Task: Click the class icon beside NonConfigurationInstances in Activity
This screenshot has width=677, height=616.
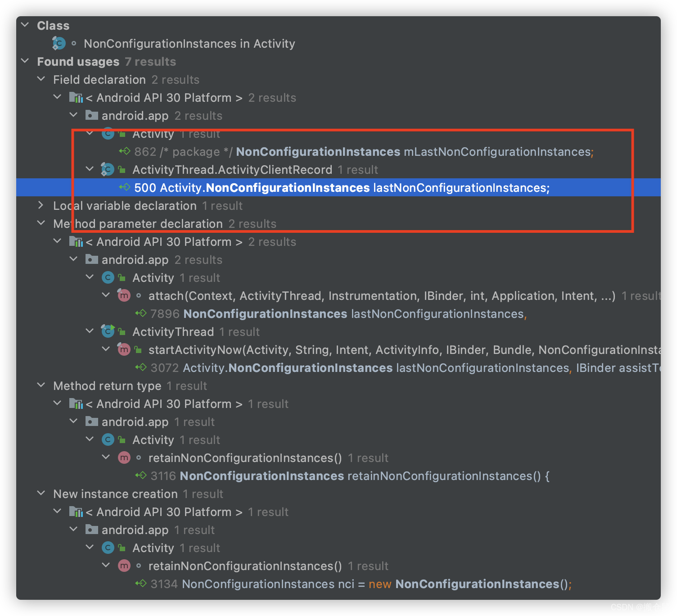Action: (59, 43)
